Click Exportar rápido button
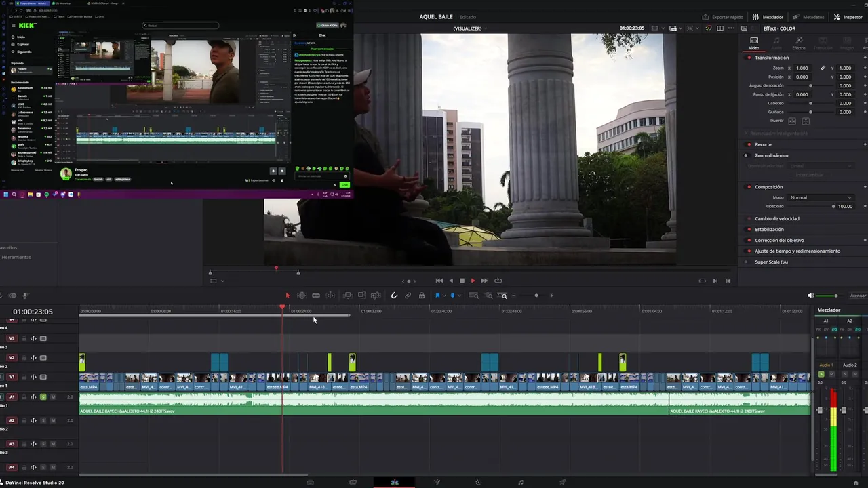This screenshot has height=488, width=868. tap(723, 17)
